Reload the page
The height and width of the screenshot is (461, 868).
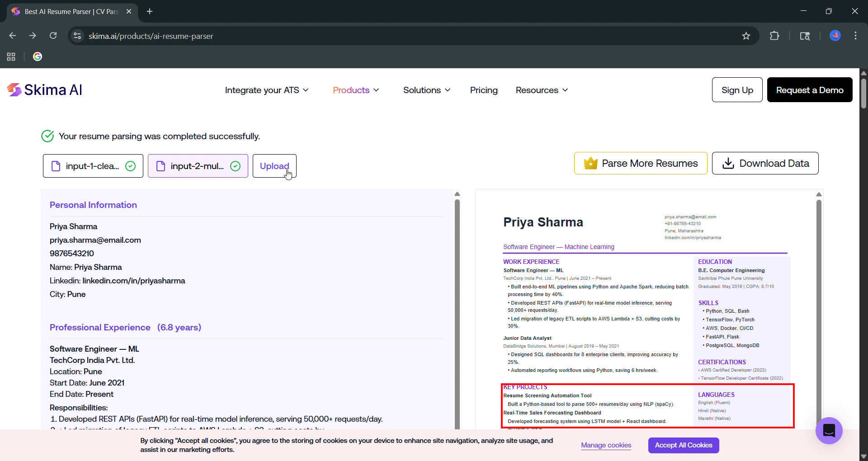[53, 36]
